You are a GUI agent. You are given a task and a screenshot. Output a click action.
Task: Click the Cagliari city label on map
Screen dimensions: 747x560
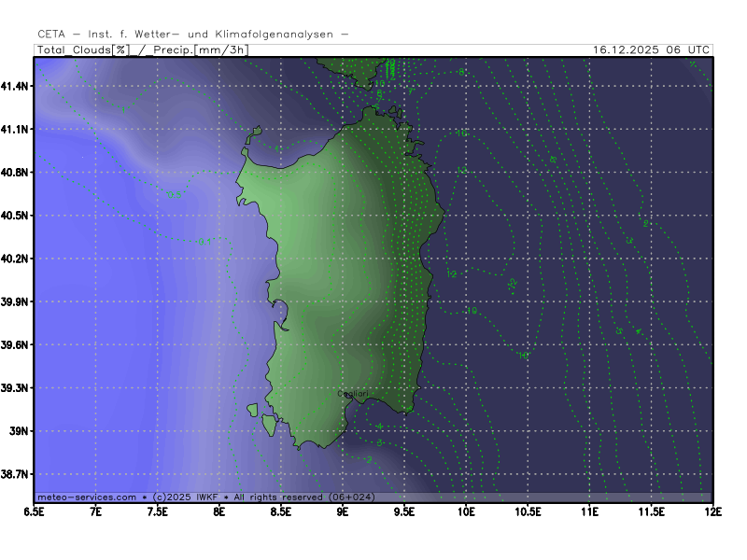352,394
